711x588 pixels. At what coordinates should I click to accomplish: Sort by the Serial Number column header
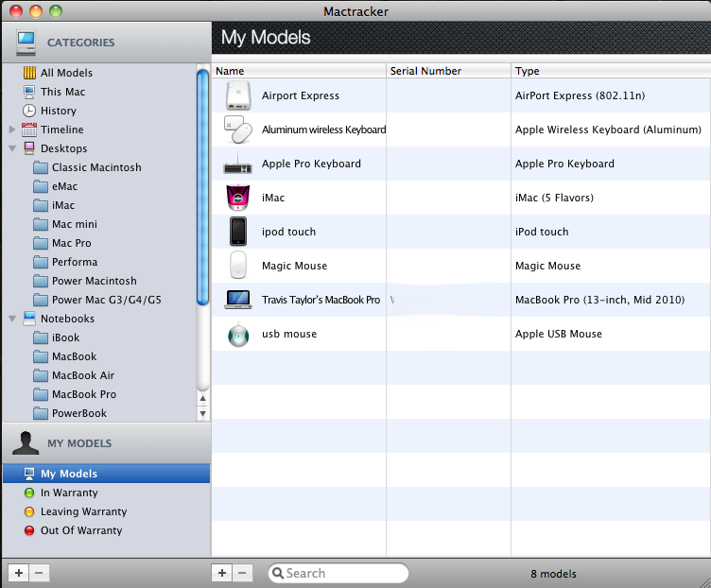[448, 71]
